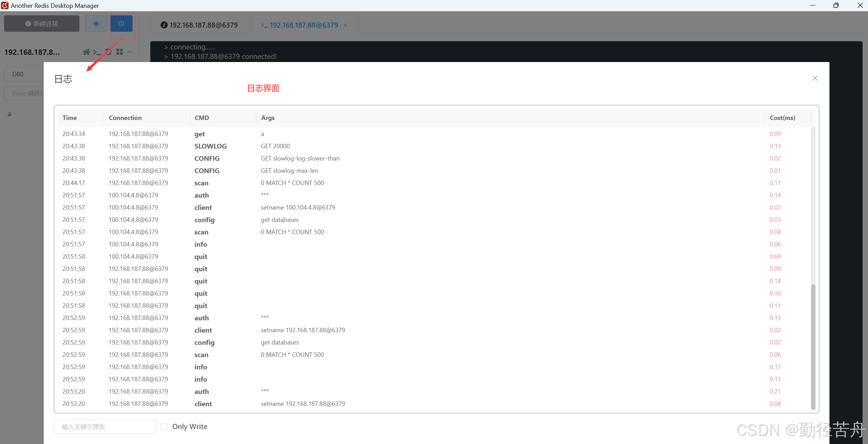
Task: Open the DB0 database dropdown
Action: coord(24,74)
